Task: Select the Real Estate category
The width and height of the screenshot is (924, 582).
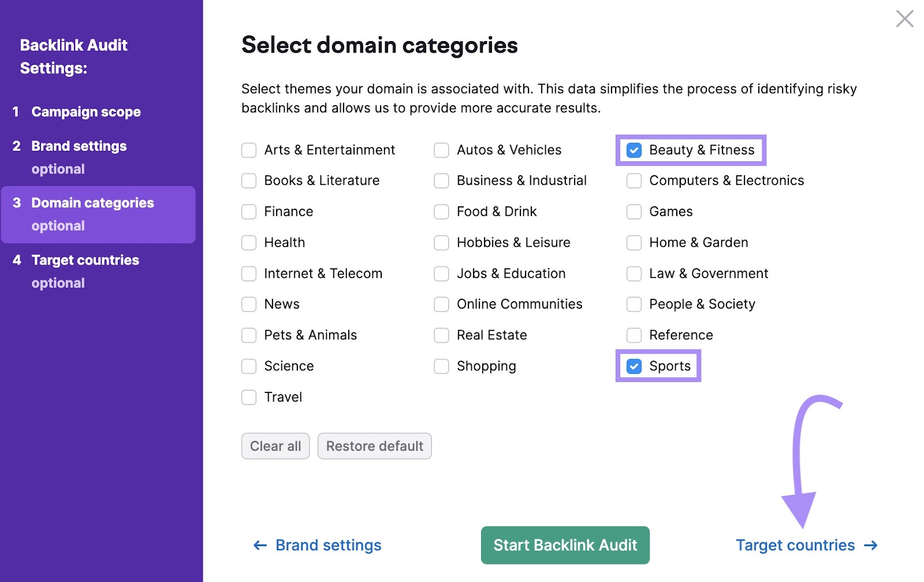Action: point(441,335)
